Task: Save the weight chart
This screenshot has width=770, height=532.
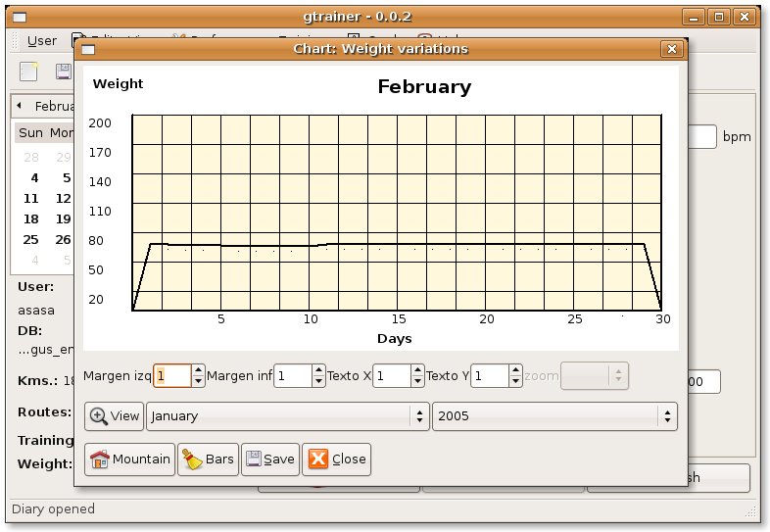Action: coord(270,459)
